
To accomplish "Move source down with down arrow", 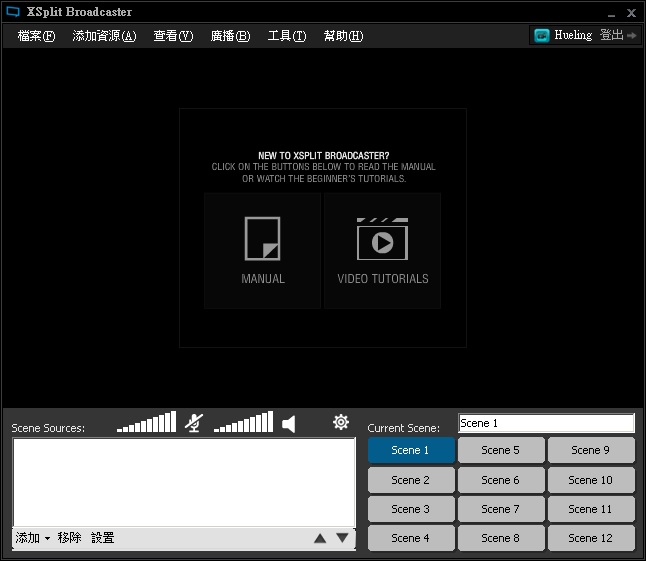I will pyautogui.click(x=342, y=538).
